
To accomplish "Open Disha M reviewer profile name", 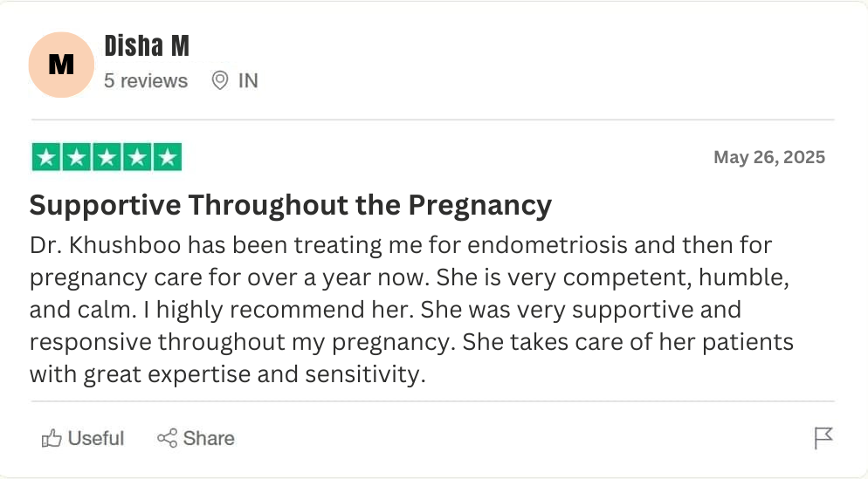I will pyautogui.click(x=147, y=45).
